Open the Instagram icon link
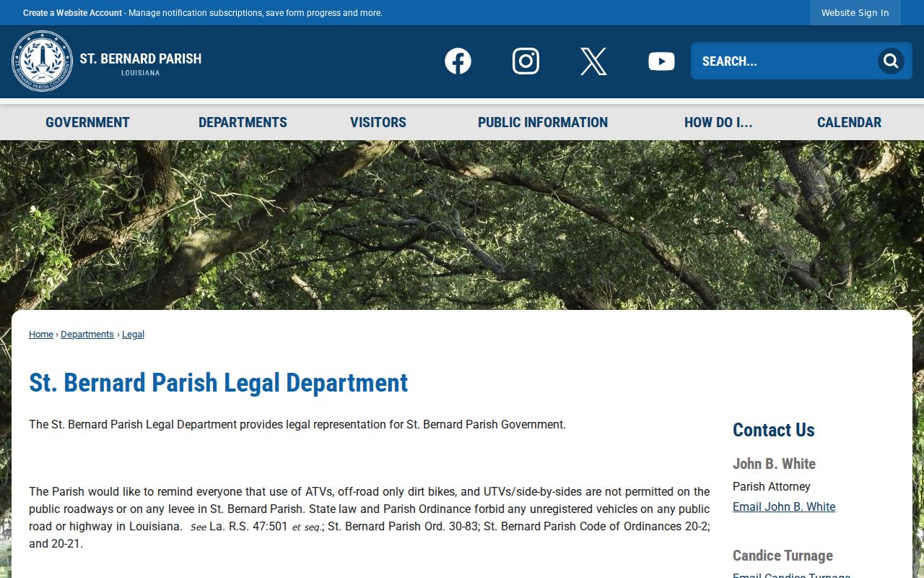 (526, 61)
